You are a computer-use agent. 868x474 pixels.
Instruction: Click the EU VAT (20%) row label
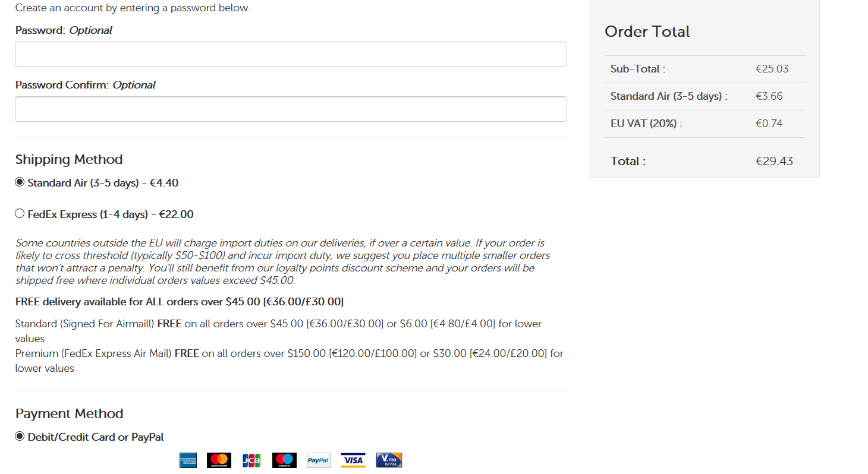point(646,124)
